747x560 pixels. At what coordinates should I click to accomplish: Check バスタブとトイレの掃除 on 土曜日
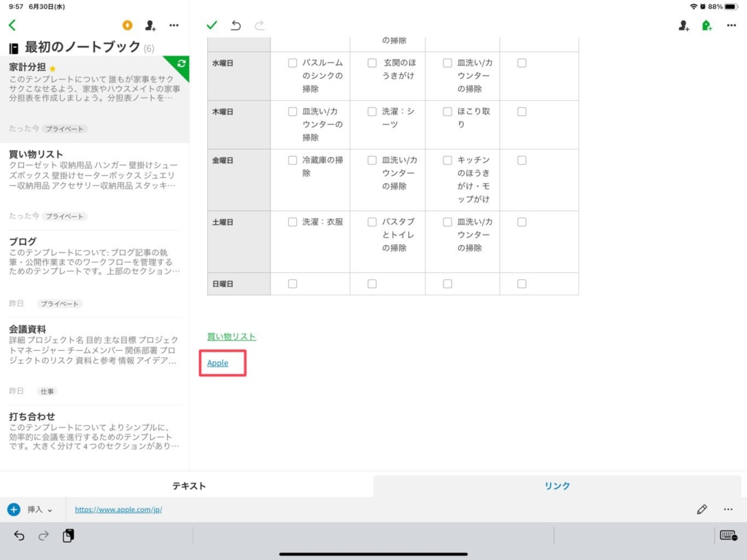coord(372,222)
